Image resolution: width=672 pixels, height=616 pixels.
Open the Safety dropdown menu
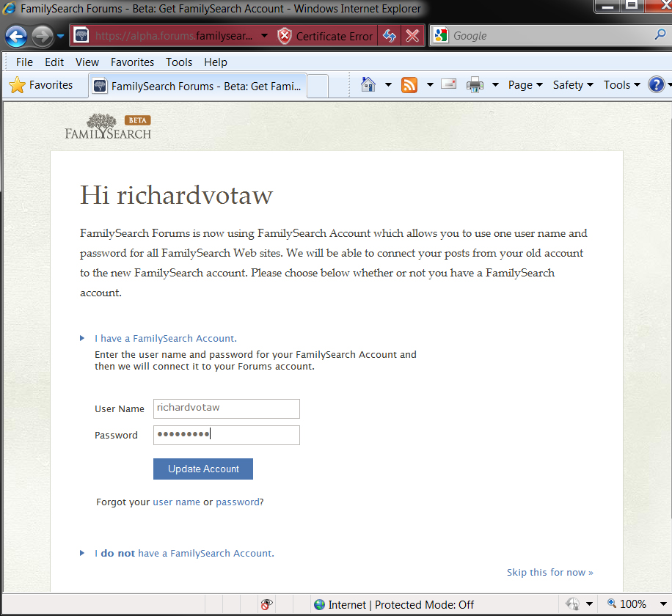coord(573,85)
